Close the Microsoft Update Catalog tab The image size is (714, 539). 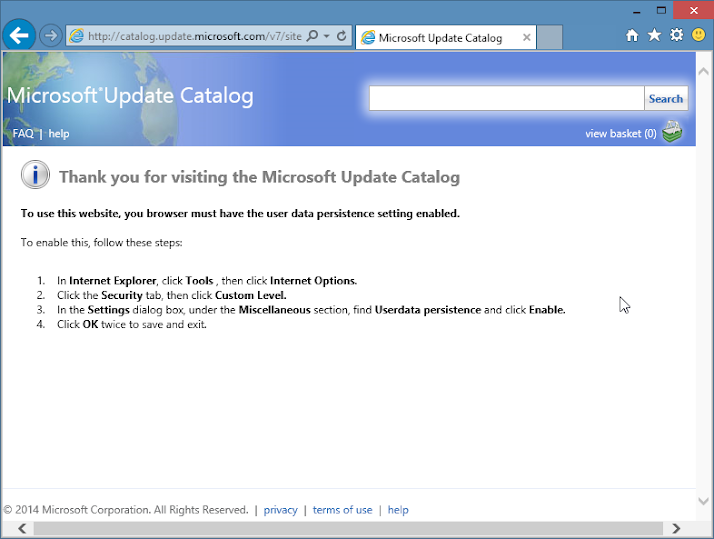click(x=526, y=37)
